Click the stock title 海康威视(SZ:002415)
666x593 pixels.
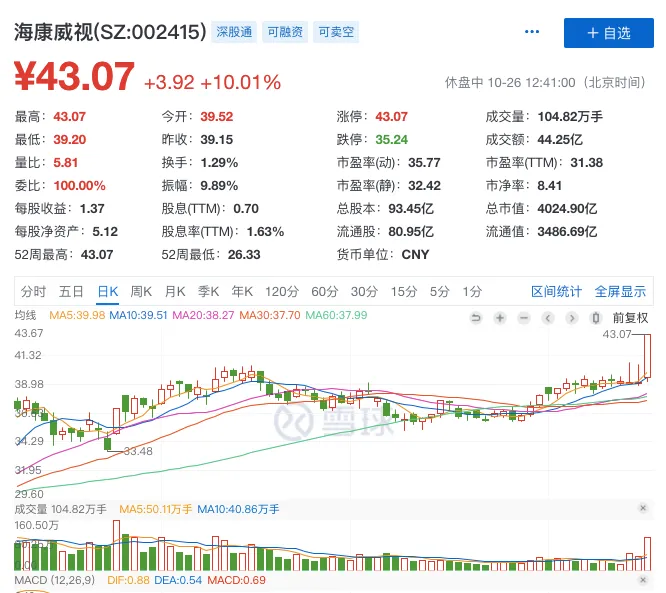(110, 32)
